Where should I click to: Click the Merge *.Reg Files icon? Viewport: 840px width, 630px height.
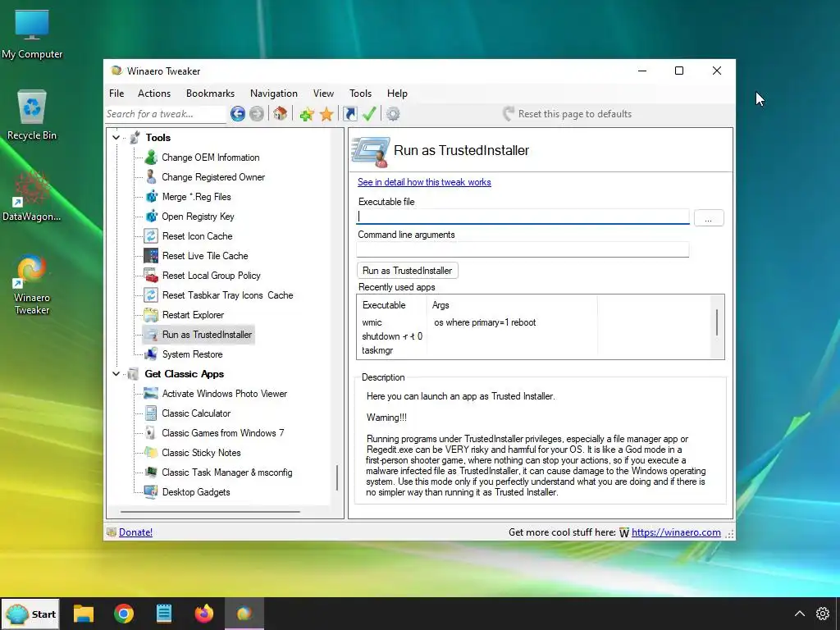coord(151,197)
